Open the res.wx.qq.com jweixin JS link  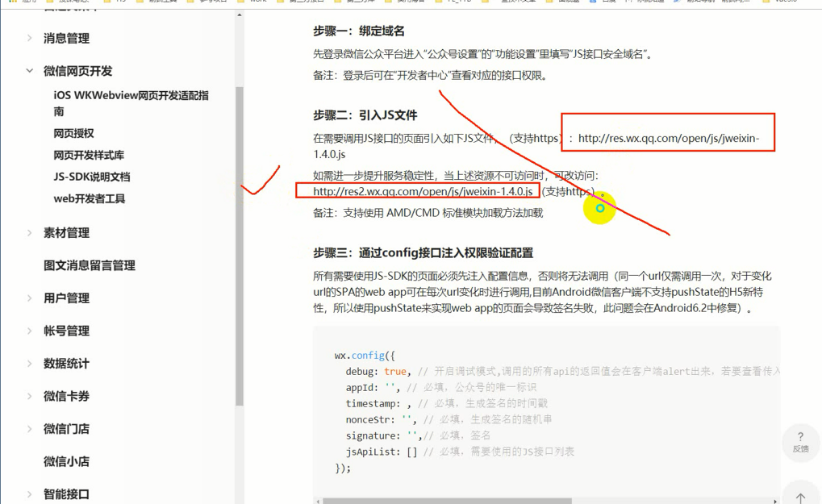(669, 139)
